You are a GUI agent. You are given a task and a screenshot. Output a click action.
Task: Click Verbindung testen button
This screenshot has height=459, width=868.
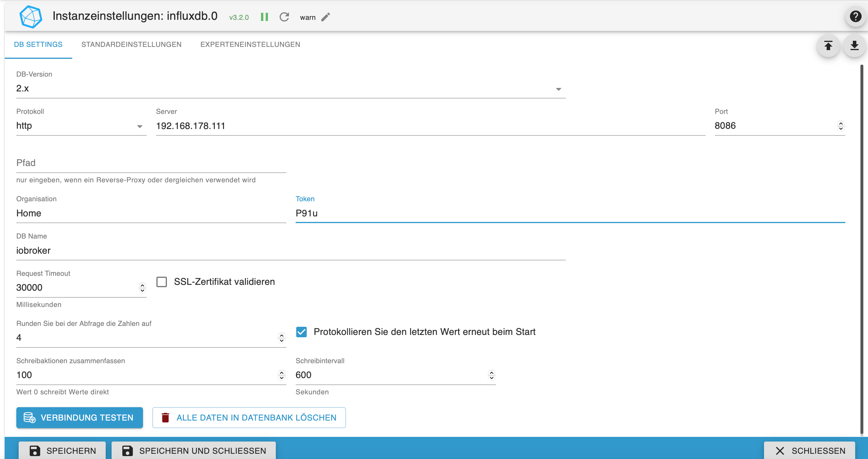(x=80, y=418)
